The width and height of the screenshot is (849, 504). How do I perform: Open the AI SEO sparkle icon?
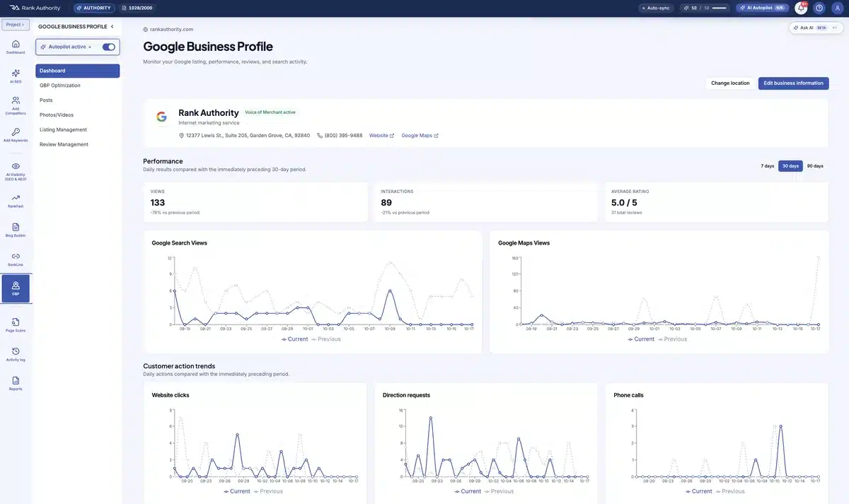pyautogui.click(x=16, y=76)
